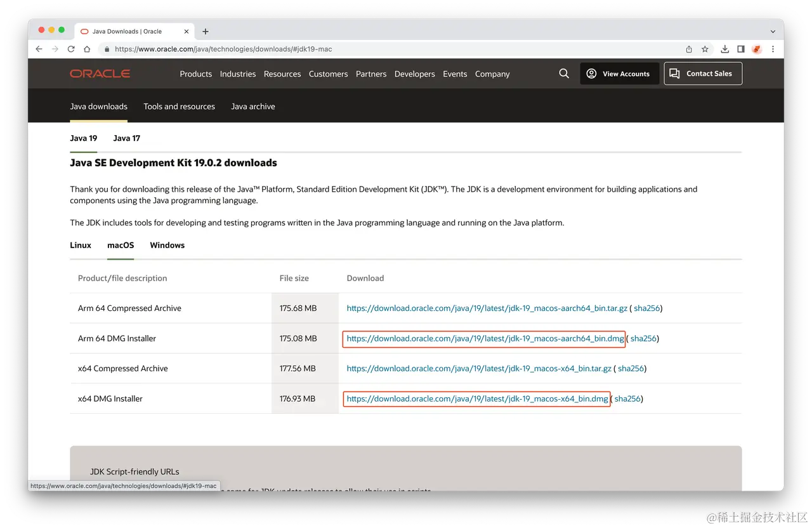The image size is (812, 528).
Task: Open sha256 link for Arm 64 Compressed Archive
Action: [646, 308]
